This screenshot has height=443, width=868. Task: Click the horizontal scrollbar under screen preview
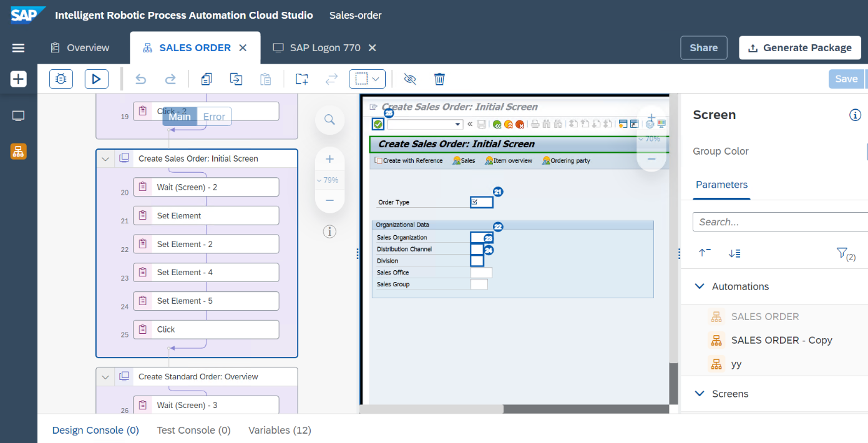tap(432, 409)
